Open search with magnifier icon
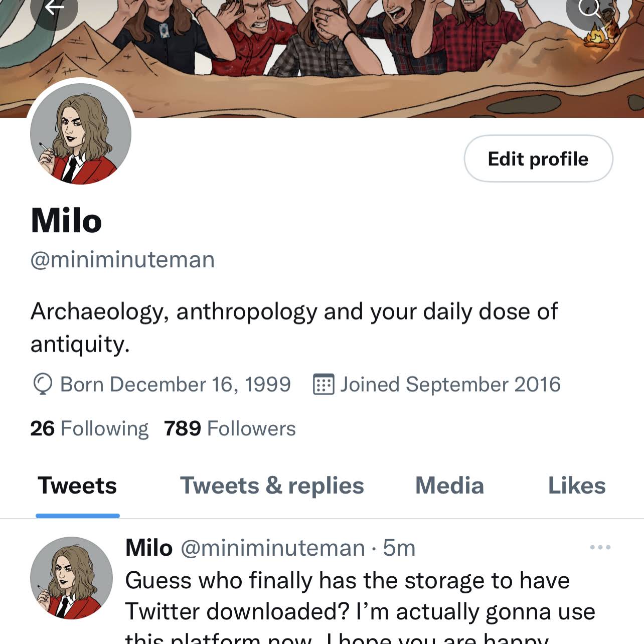This screenshot has width=644, height=644. click(590, 8)
